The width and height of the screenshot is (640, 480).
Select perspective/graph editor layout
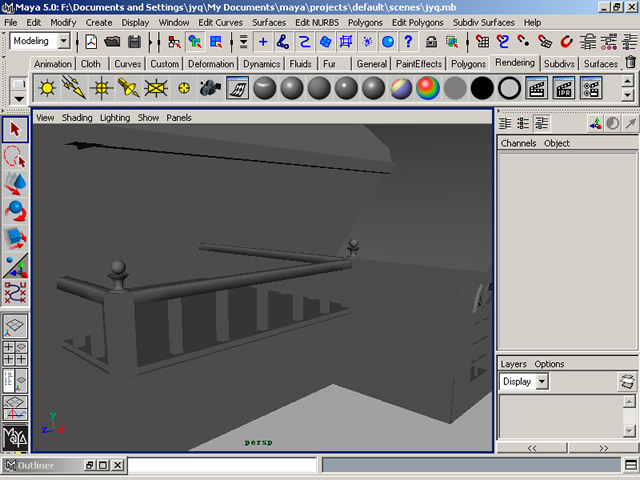pos(15,407)
